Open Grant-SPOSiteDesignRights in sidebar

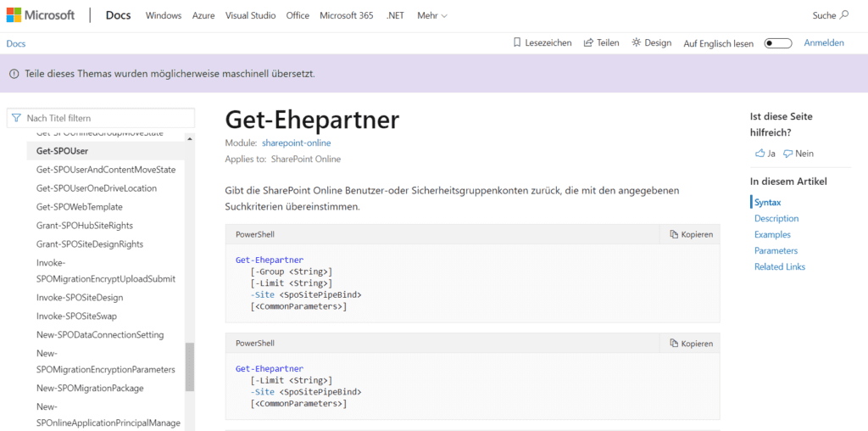click(x=90, y=243)
